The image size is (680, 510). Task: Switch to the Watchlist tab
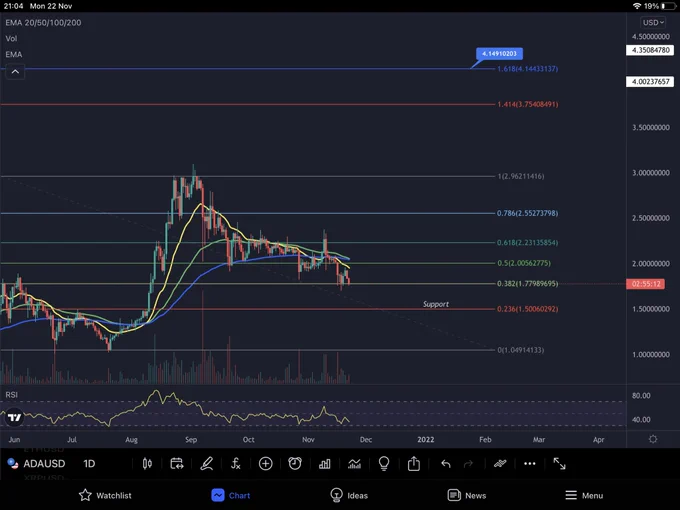click(x=105, y=495)
